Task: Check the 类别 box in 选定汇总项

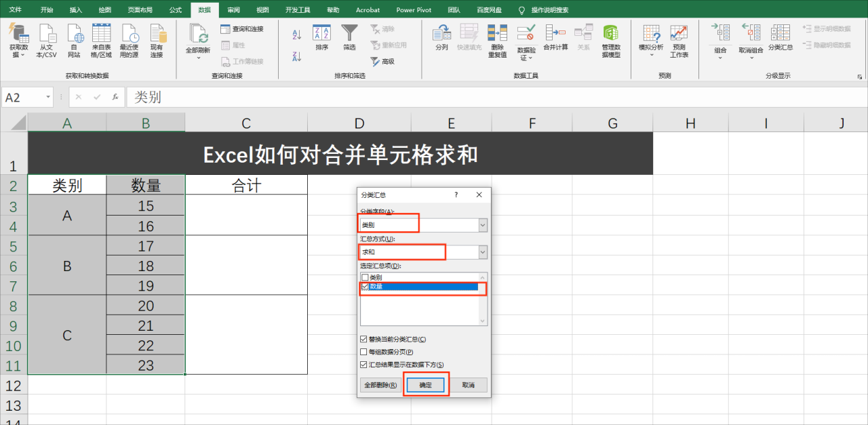Action: (366, 278)
